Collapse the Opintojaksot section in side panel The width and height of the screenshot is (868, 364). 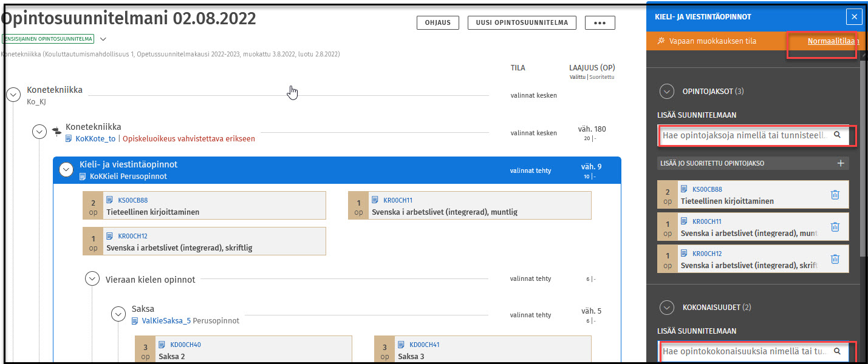coord(667,92)
